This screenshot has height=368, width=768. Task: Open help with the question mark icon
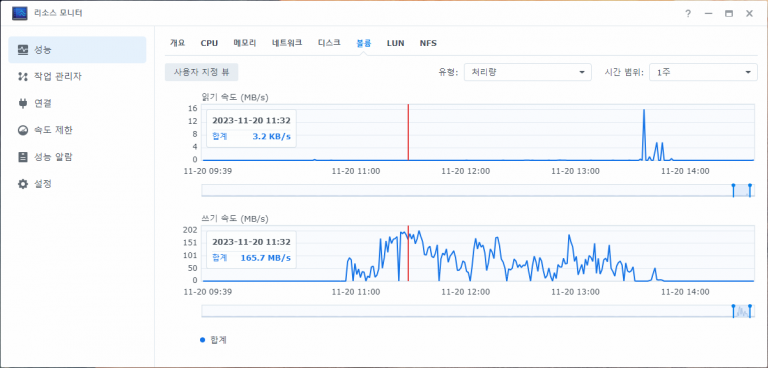click(688, 14)
